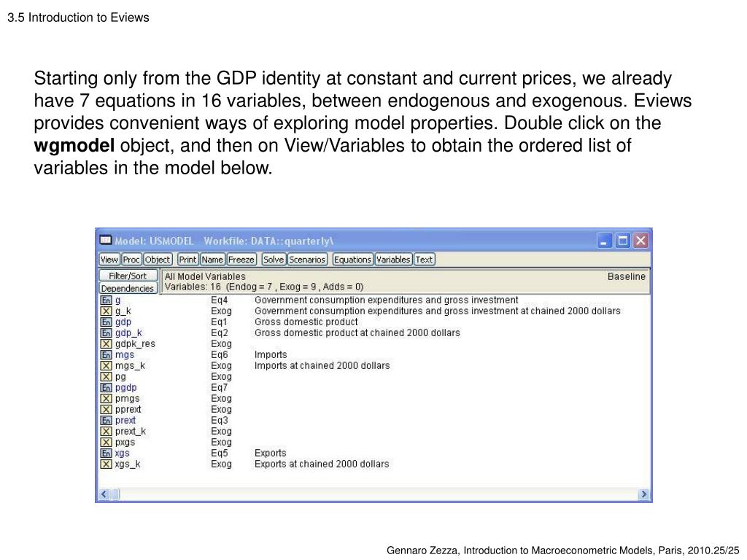
Task: Click the En icon beside pgdp
Action: coord(106,388)
